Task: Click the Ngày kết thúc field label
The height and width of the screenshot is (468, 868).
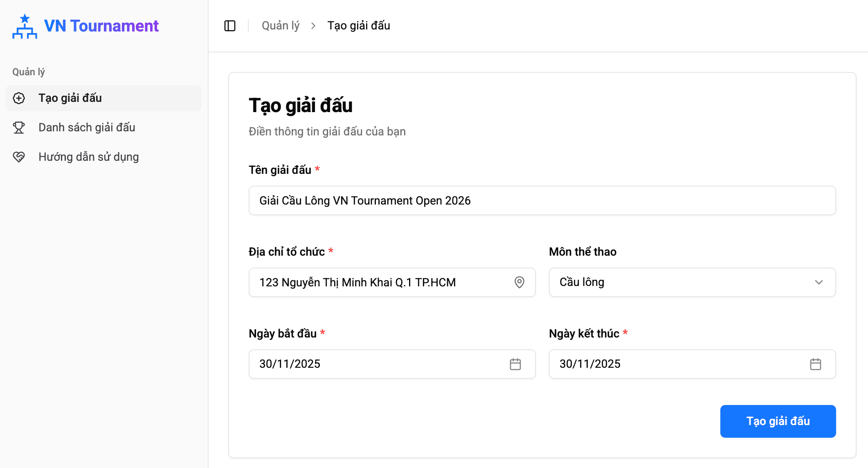Action: 584,334
